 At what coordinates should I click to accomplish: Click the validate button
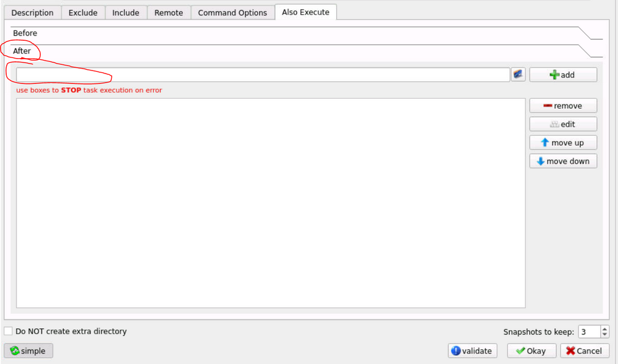[472, 350]
